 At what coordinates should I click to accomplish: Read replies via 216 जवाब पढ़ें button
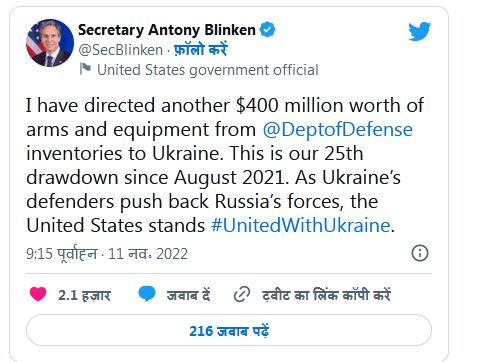pos(229,330)
